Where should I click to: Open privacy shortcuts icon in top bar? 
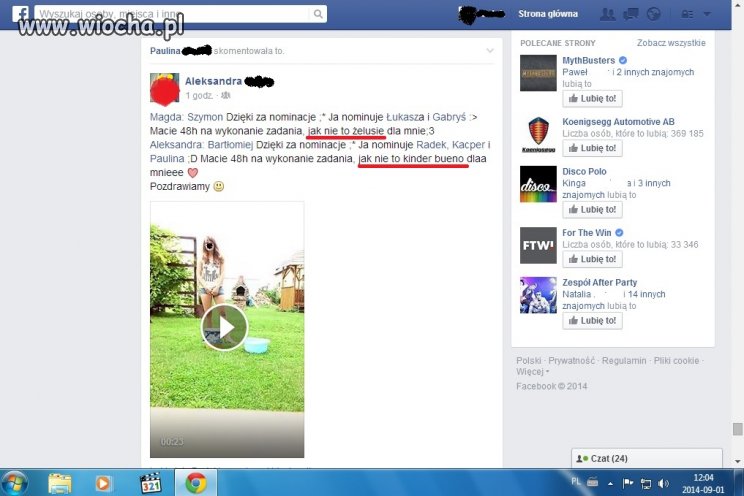coord(687,14)
